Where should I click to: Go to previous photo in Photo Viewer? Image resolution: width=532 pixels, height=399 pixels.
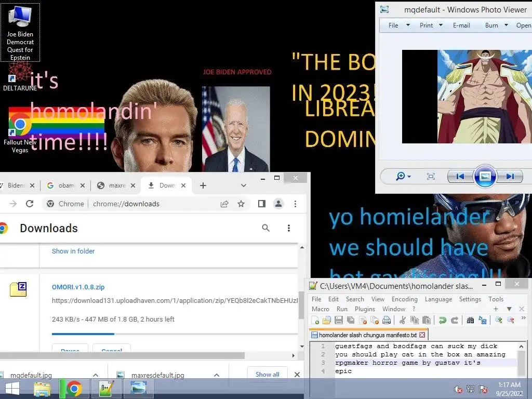click(x=460, y=176)
